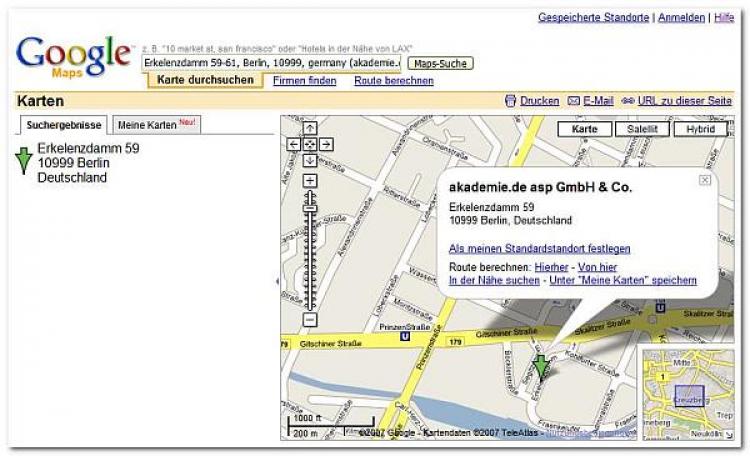750x456 pixels.
Task: Click the Drucken printer icon
Action: (511, 101)
